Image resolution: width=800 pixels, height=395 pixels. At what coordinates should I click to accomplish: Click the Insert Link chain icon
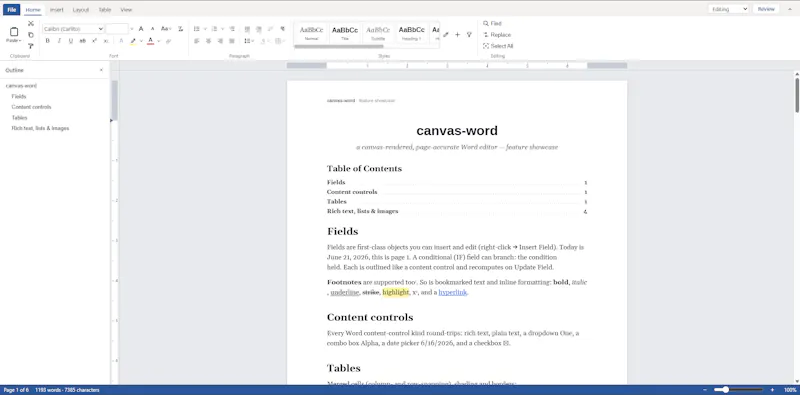(168, 41)
